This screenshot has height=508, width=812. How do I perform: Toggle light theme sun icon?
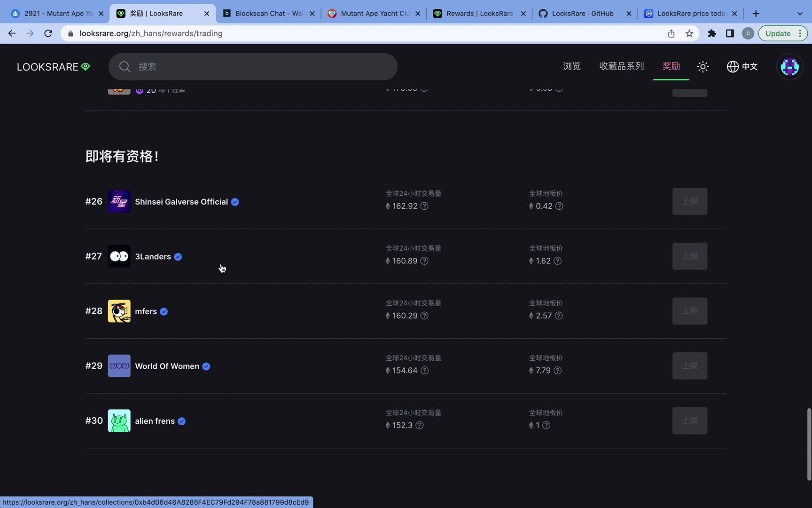(703, 67)
